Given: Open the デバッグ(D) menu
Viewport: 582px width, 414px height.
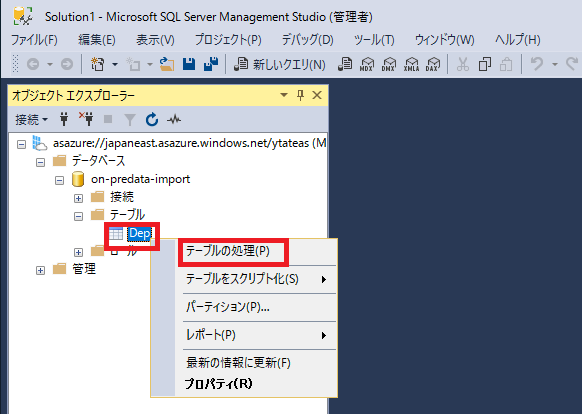Looking at the screenshot, I should (308, 40).
